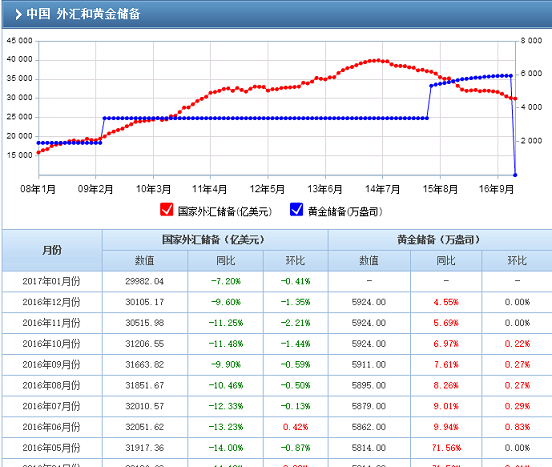Select the 2016年07月份 row label
The image size is (552, 467).
click(51, 406)
